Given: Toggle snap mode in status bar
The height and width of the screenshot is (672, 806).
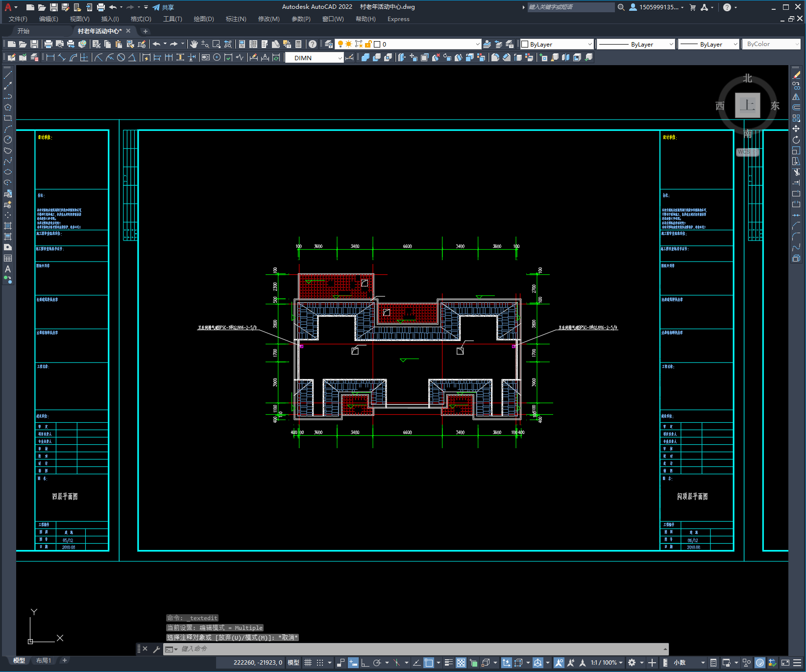Looking at the screenshot, I should click(x=320, y=663).
